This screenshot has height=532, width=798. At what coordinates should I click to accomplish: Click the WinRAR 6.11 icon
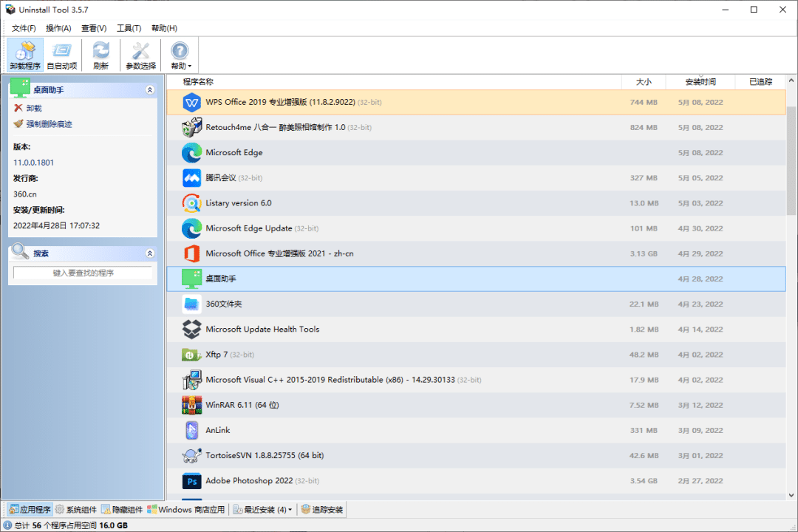pos(191,405)
